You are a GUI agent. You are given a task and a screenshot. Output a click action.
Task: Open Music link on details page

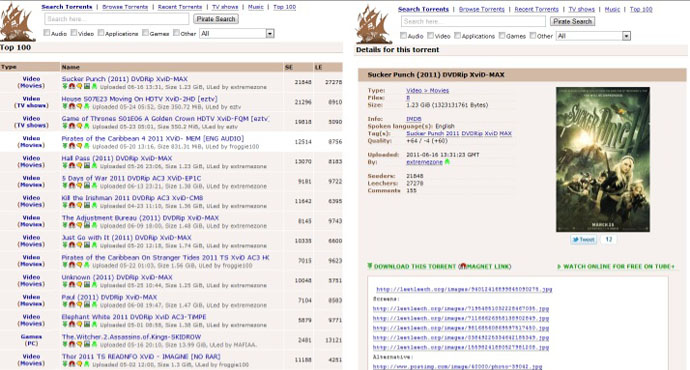(612, 9)
